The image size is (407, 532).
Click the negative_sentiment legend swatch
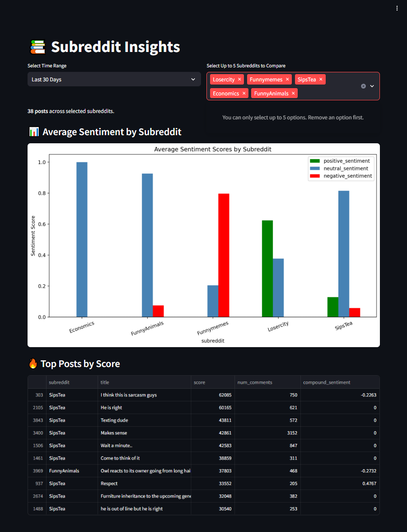pyautogui.click(x=315, y=176)
